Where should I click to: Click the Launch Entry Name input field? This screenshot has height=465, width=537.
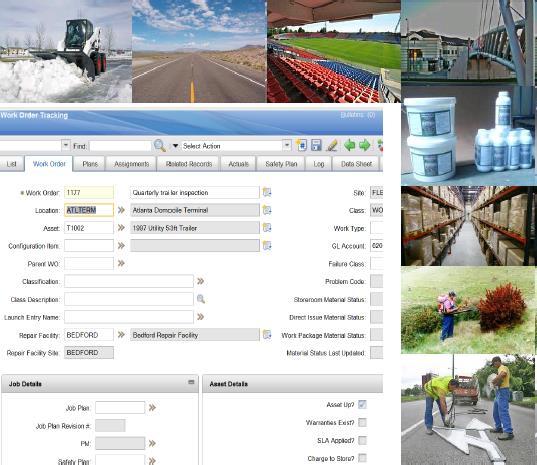coord(129,317)
